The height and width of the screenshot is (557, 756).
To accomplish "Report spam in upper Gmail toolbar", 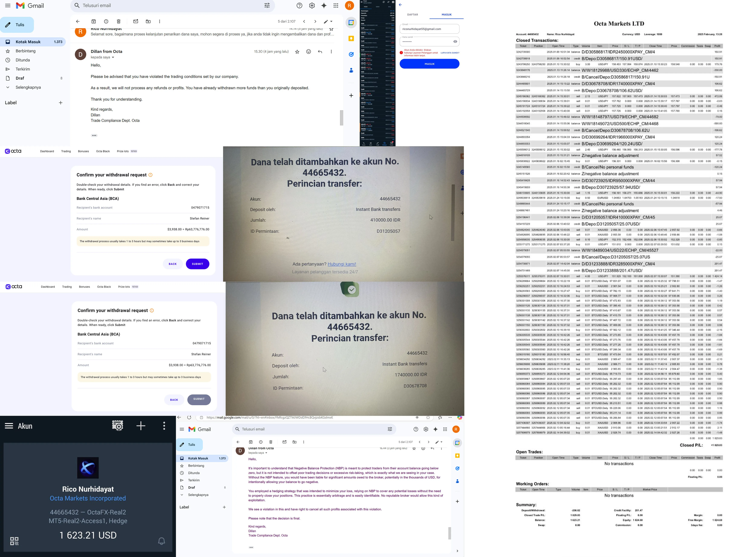I will (x=106, y=21).
